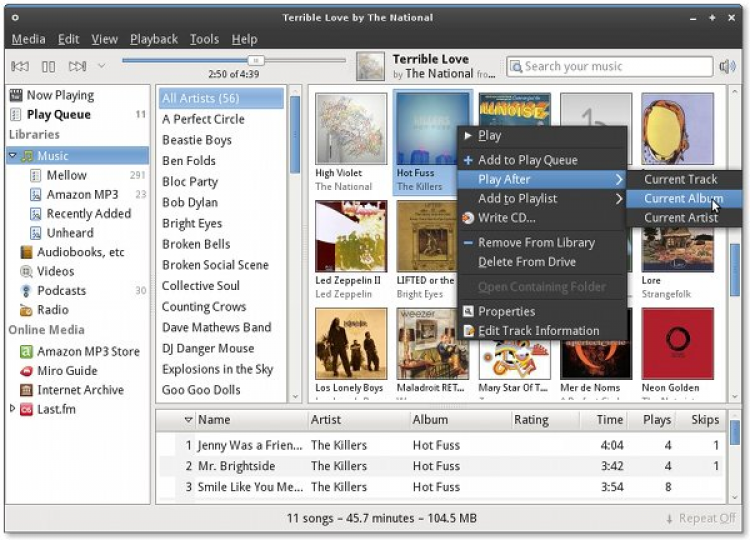Choose Current Album in Play After submenu
Image resolution: width=750 pixels, height=540 pixels.
pos(683,199)
